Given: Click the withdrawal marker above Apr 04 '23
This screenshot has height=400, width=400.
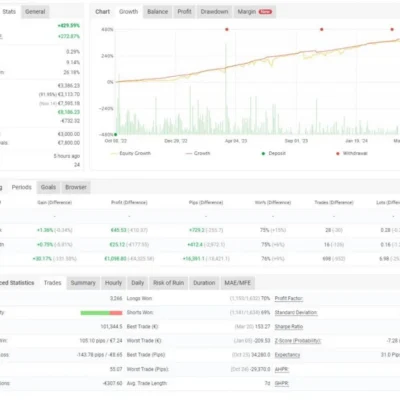Looking at the screenshot, I should 227,29.
